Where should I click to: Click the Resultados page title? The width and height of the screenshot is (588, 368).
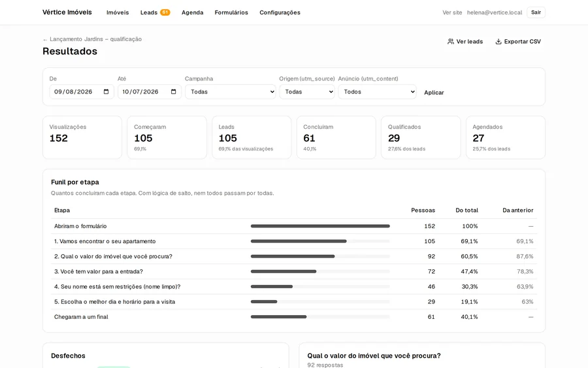point(70,52)
